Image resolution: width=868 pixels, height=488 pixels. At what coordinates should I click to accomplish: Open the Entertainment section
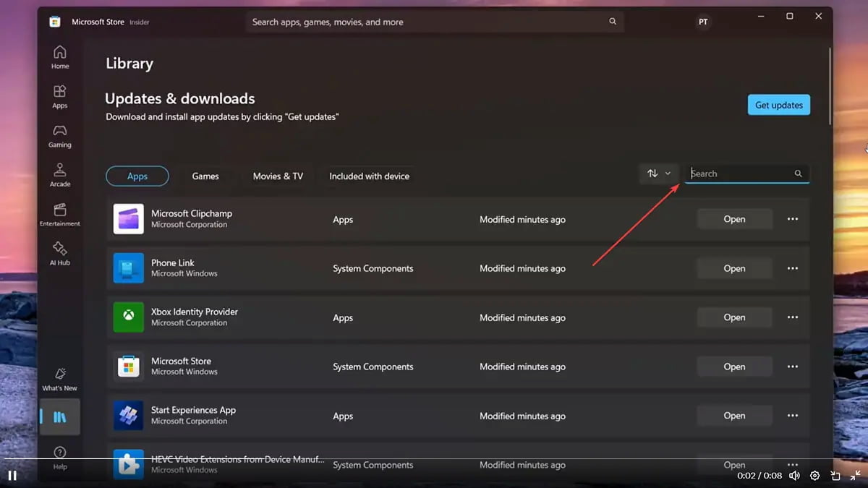[x=59, y=213]
